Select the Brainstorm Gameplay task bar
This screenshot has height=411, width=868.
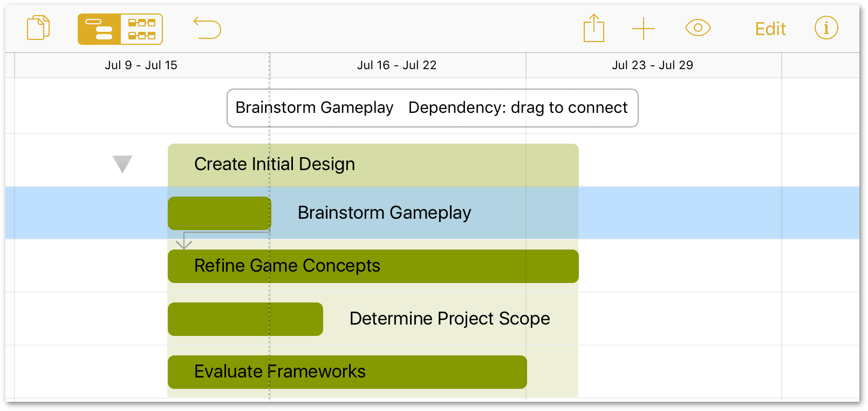tap(220, 213)
